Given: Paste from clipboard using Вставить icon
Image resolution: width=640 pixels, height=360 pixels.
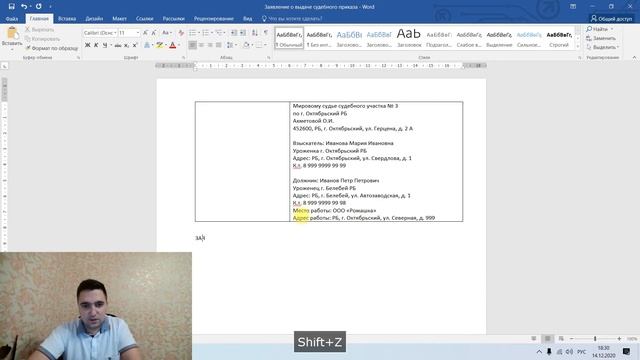Looking at the screenshot, I should point(12,38).
